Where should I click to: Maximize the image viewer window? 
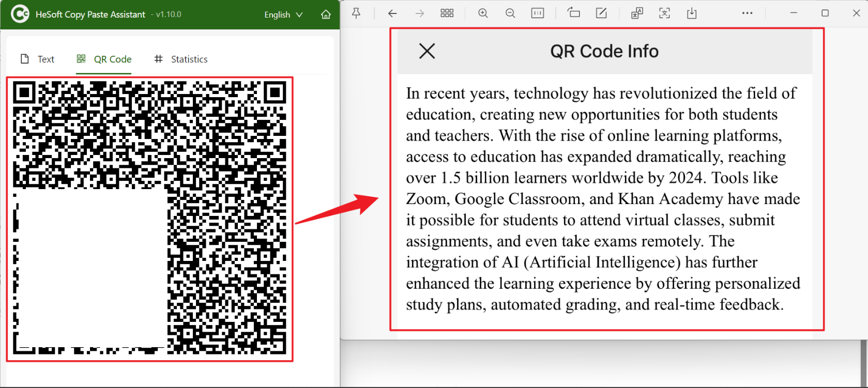click(825, 13)
